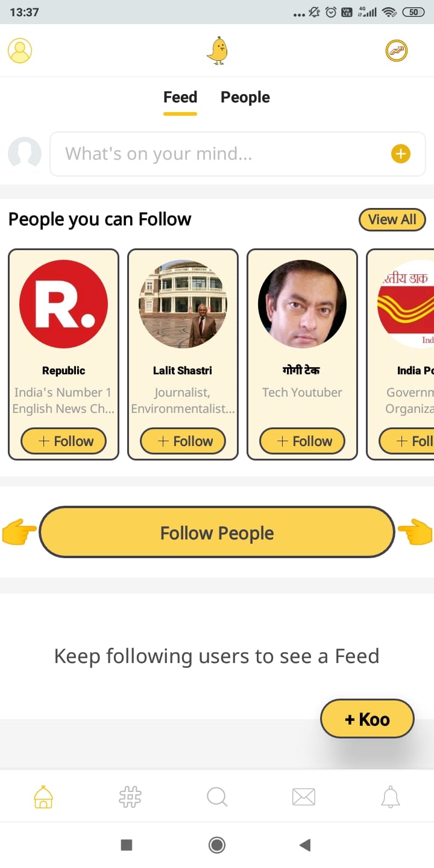Open Republic's red profile picture
Screen dimensions: 434x868
coord(64,304)
